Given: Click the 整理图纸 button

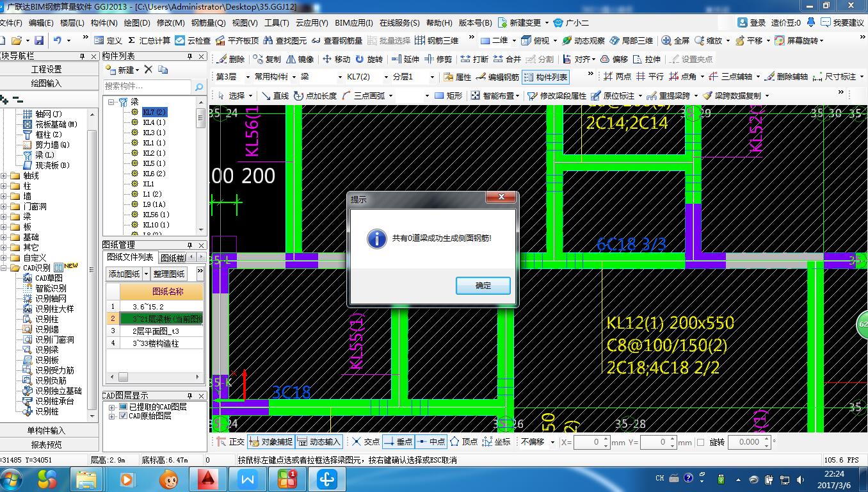Looking at the screenshot, I should coord(169,274).
